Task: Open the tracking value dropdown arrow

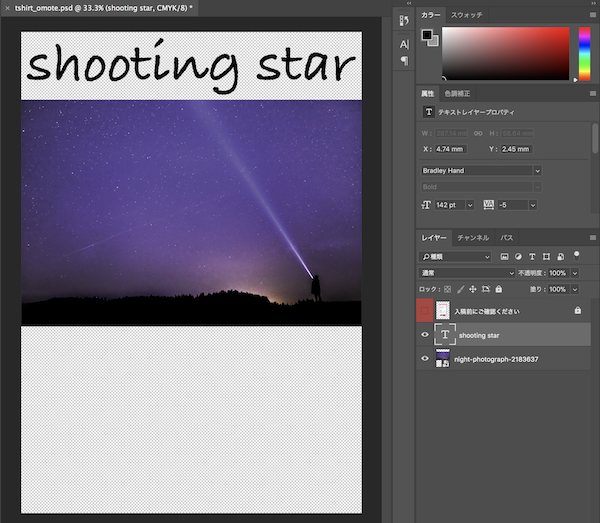Action: click(533, 205)
